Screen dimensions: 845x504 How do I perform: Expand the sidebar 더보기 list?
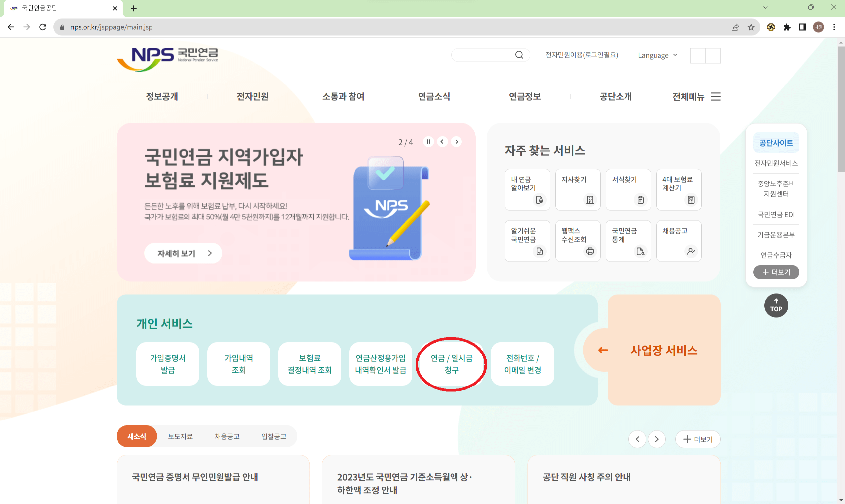coord(776,272)
